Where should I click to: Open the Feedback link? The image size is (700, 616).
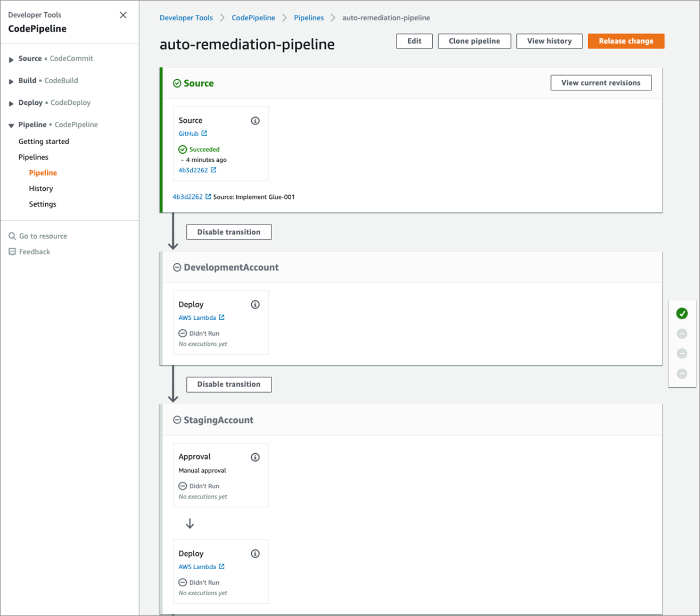click(35, 252)
